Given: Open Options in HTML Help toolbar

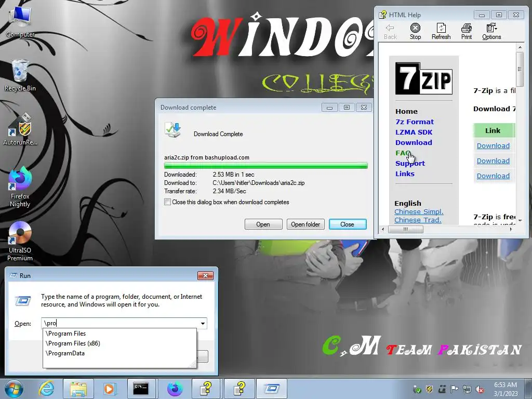Looking at the screenshot, I should [x=491, y=32].
